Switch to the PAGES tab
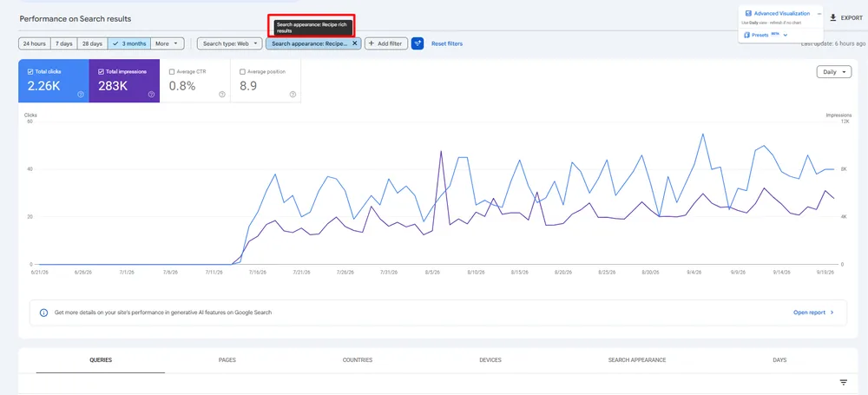The width and height of the screenshot is (868, 395). tap(227, 360)
